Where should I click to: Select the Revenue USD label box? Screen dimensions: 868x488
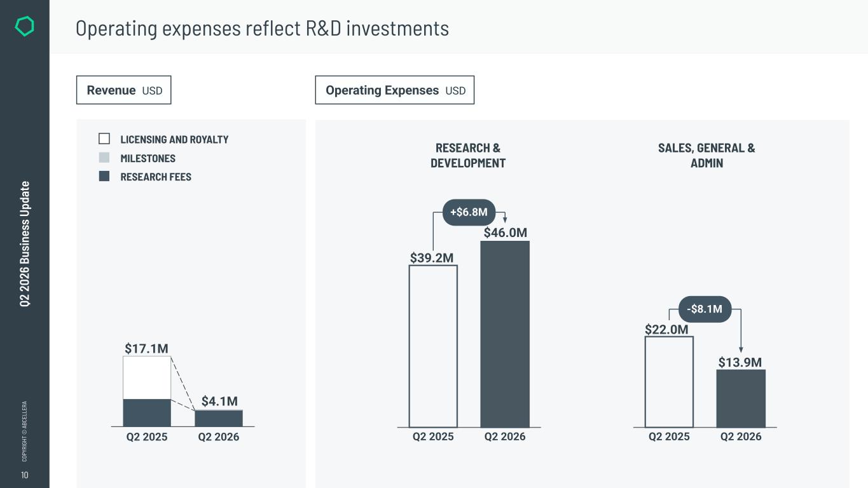pos(124,90)
